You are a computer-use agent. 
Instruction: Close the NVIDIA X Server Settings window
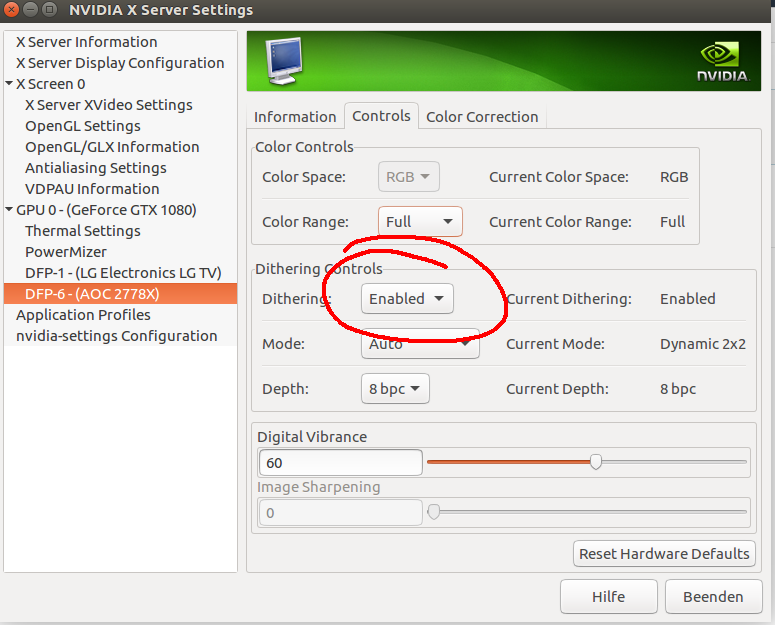[x=11, y=9]
